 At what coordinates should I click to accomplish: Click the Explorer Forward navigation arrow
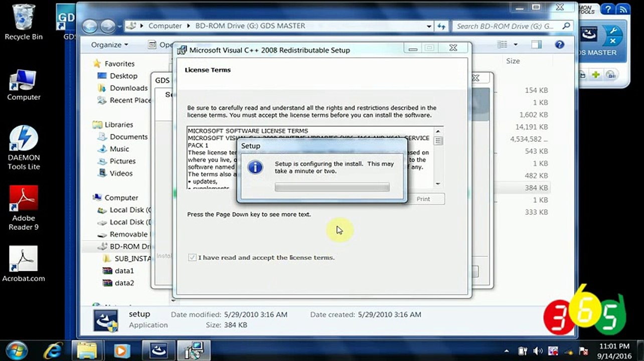click(x=107, y=26)
